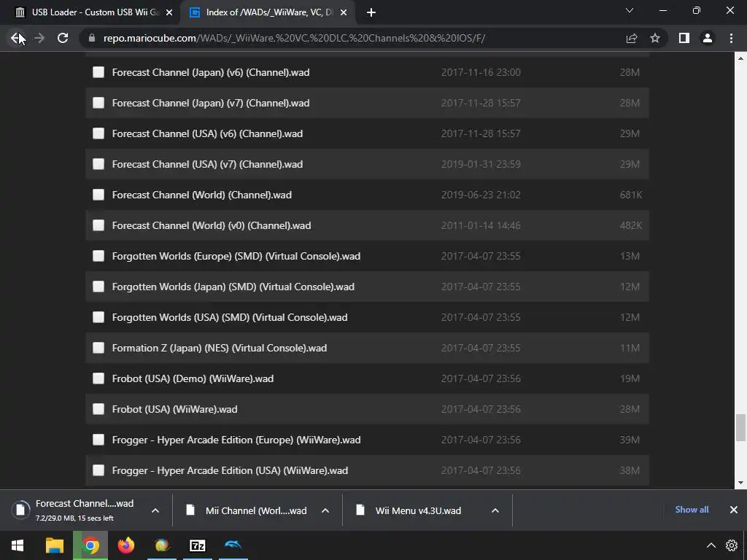Open settings gear in system tray
The height and width of the screenshot is (560, 747).
pyautogui.click(x=732, y=545)
